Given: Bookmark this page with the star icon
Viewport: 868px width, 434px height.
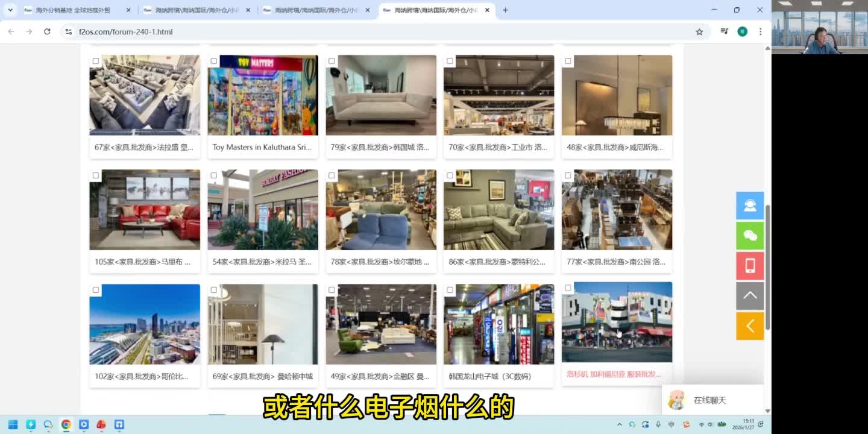Looking at the screenshot, I should pos(699,31).
